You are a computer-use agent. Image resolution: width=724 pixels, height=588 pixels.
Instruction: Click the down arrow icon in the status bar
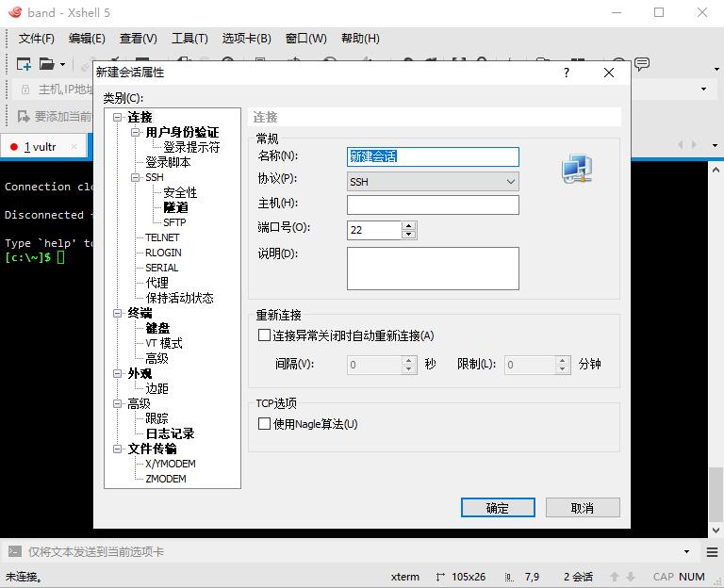(631, 577)
